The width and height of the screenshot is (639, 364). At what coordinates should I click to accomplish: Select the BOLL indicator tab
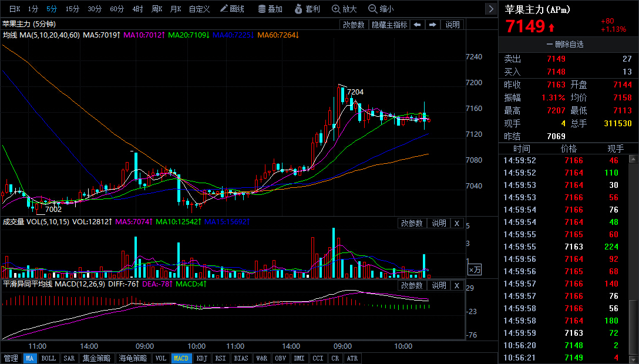pyautogui.click(x=49, y=358)
